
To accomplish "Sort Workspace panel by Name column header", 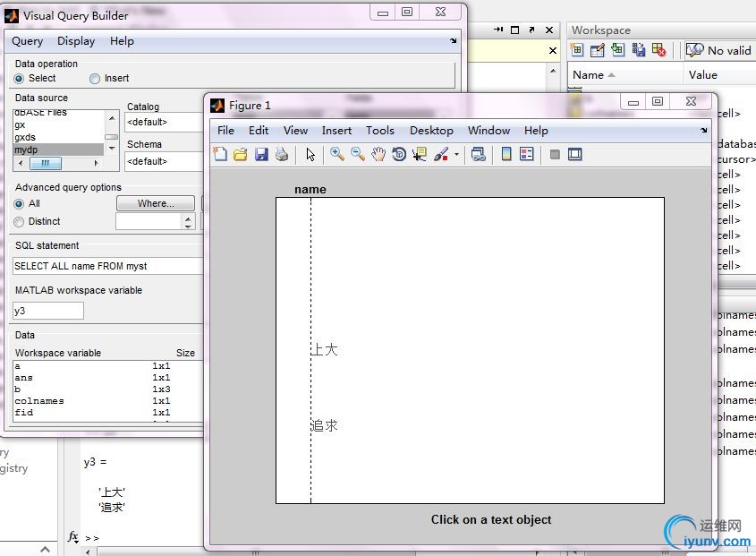I will tap(624, 75).
